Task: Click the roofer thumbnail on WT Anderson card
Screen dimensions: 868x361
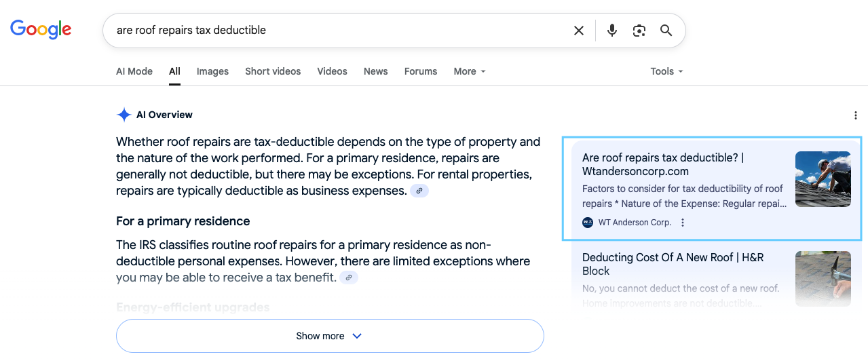Action: [823, 179]
